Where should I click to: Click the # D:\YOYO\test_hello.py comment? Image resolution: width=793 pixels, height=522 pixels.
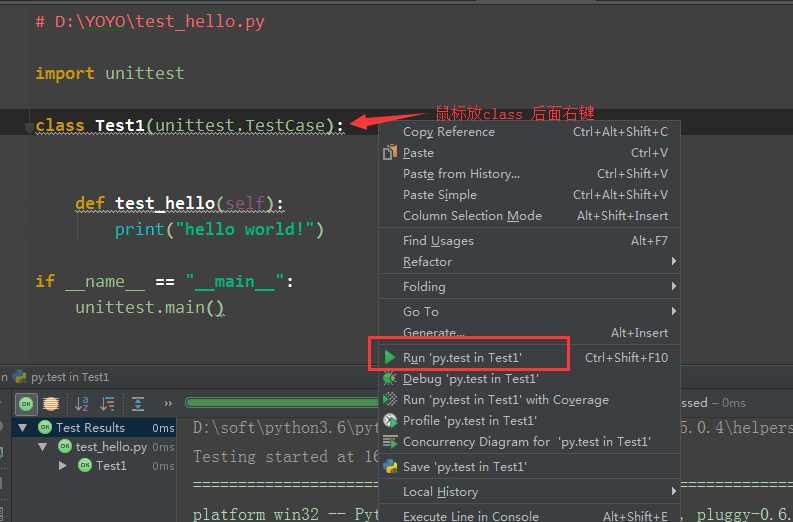pyautogui.click(x=150, y=22)
